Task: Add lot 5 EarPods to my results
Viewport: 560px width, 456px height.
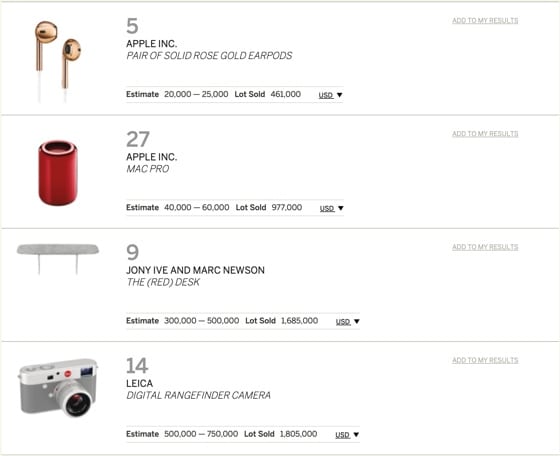Action: click(485, 21)
